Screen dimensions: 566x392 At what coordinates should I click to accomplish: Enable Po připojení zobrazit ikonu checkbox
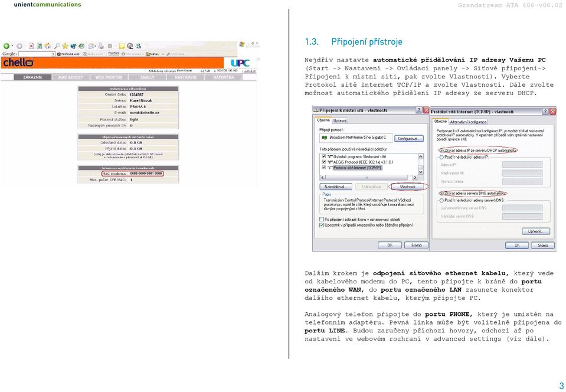[x=322, y=219]
